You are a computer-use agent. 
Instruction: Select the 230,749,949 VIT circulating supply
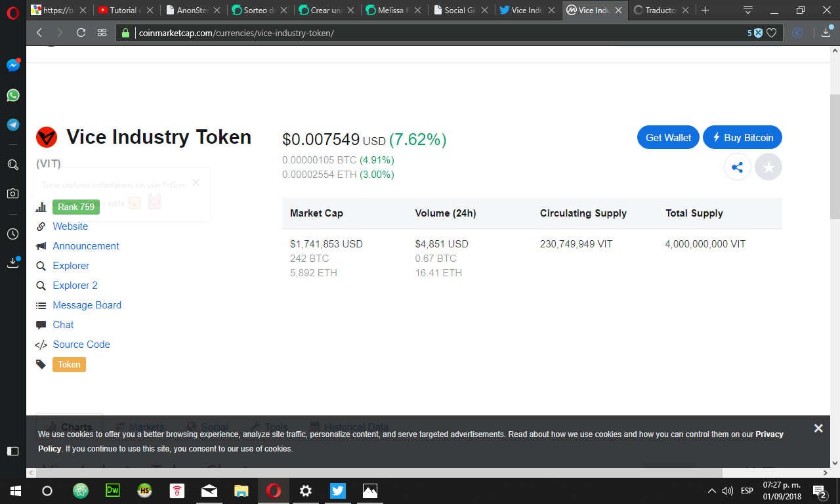(x=576, y=244)
